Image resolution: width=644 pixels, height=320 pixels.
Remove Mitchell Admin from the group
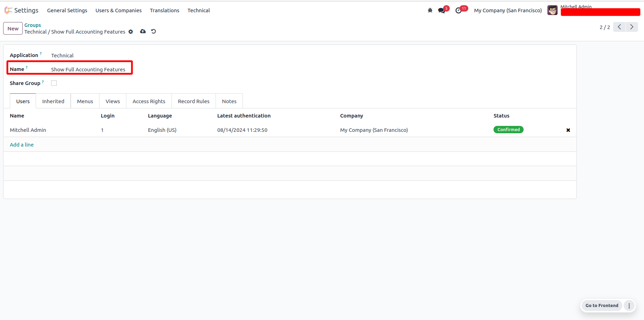coord(568,130)
